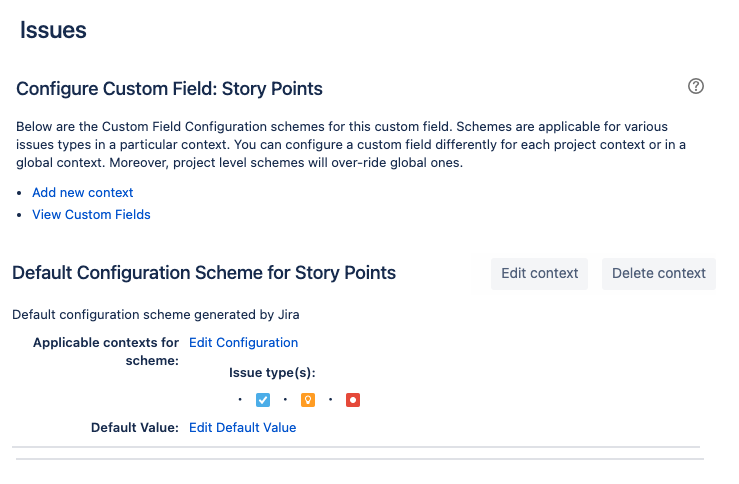Click the bullet point beside Add new context
The width and height of the screenshot is (739, 484).
point(21,193)
